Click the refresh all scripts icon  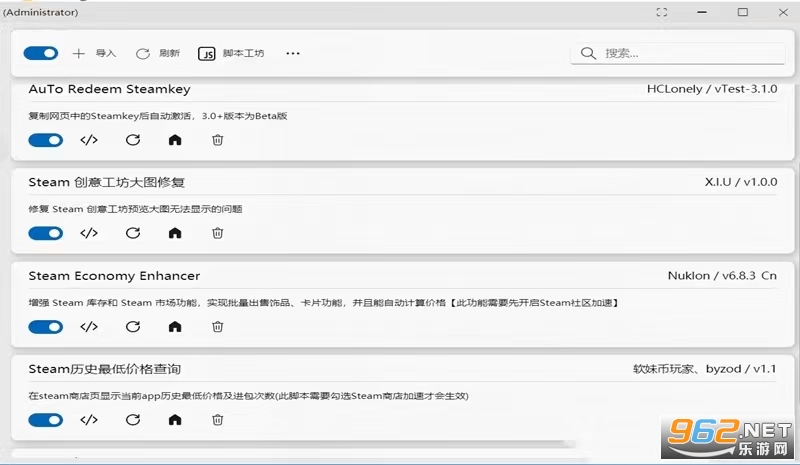click(x=143, y=54)
